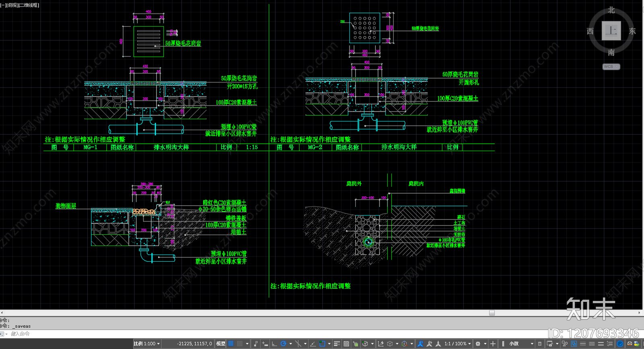Click the transparency checkerboard icon
644x349 pixels.
tap(346, 344)
